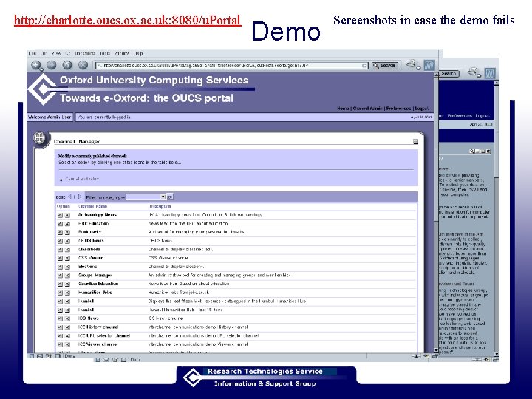
Task: Open the File menu
Action: (33, 53)
